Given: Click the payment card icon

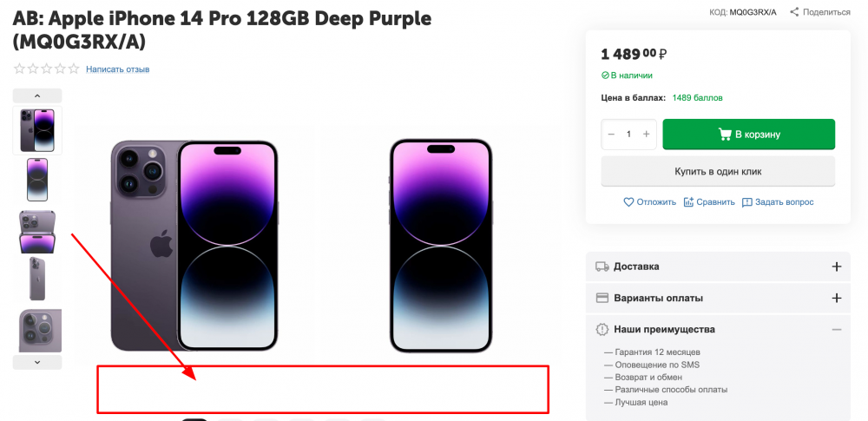Looking at the screenshot, I should coord(602,298).
